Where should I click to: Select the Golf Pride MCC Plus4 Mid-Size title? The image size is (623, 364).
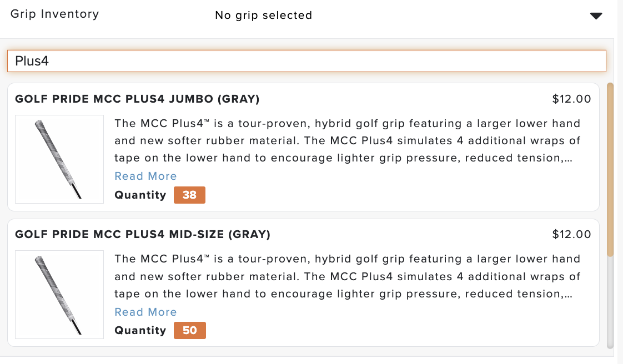coord(143,234)
